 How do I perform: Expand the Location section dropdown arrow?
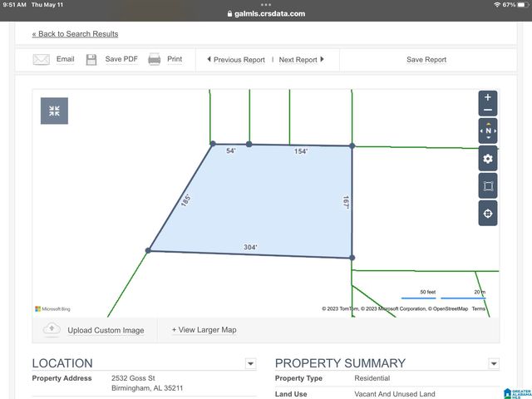[x=250, y=364]
